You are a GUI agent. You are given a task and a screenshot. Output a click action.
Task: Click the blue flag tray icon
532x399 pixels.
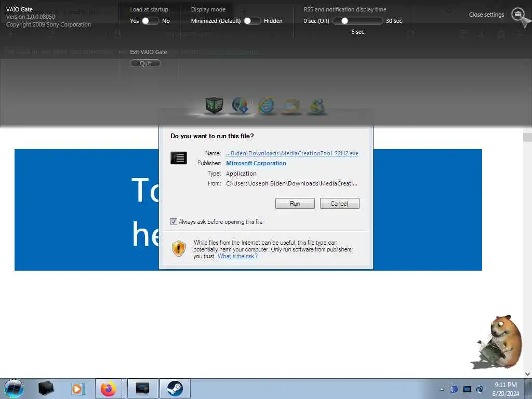tap(454, 389)
